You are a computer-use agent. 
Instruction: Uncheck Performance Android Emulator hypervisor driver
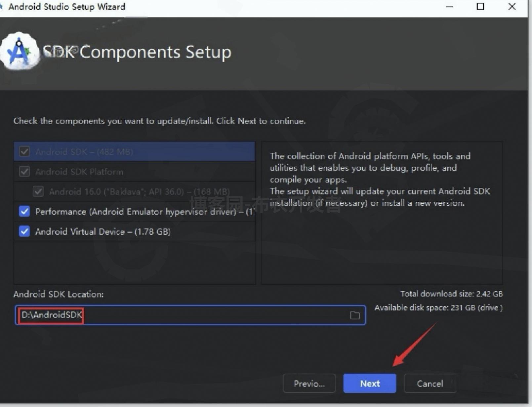[x=24, y=211]
